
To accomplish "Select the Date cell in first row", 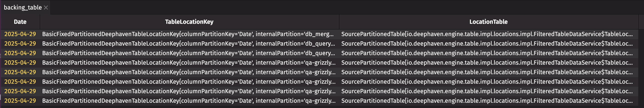I will (20, 34).
